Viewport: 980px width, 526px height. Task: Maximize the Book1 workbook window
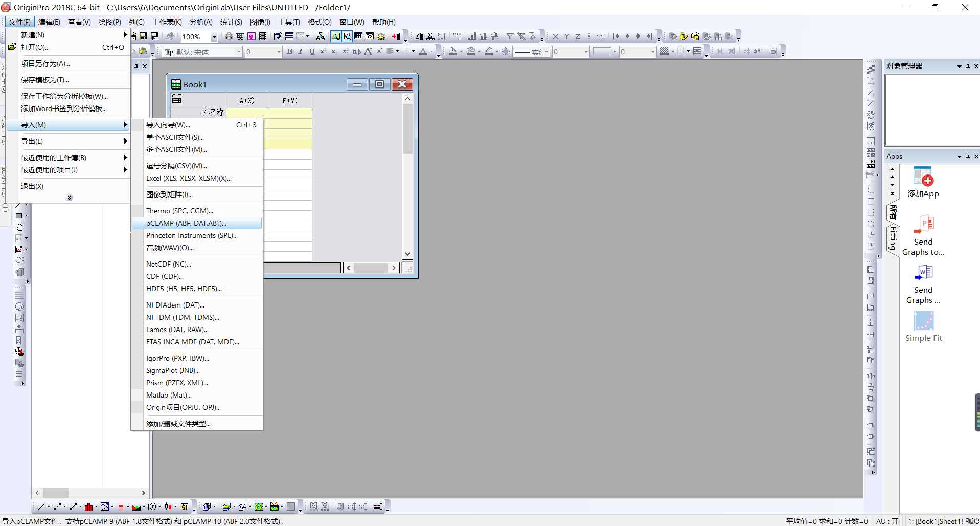coord(379,84)
